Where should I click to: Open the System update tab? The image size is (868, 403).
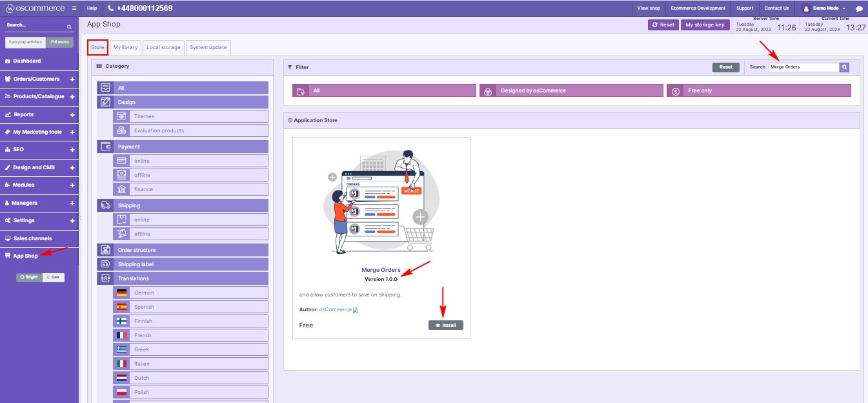coord(208,47)
